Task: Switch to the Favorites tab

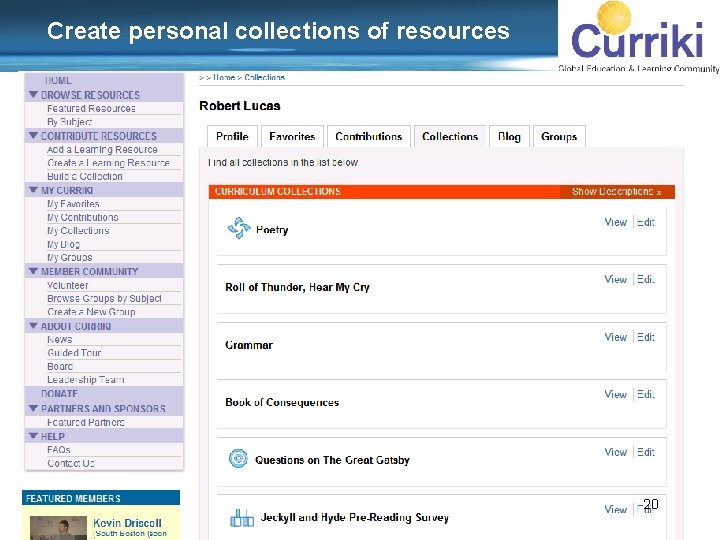Action: (x=292, y=136)
